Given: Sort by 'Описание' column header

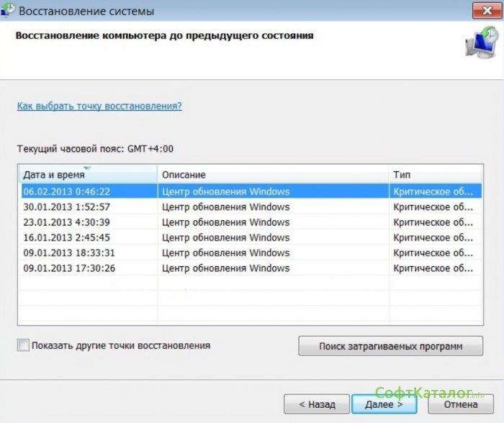Looking at the screenshot, I should [x=273, y=174].
